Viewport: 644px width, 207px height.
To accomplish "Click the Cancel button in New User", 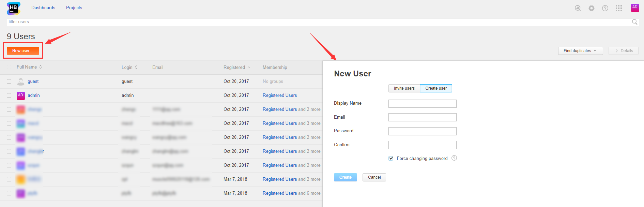I will click(374, 177).
